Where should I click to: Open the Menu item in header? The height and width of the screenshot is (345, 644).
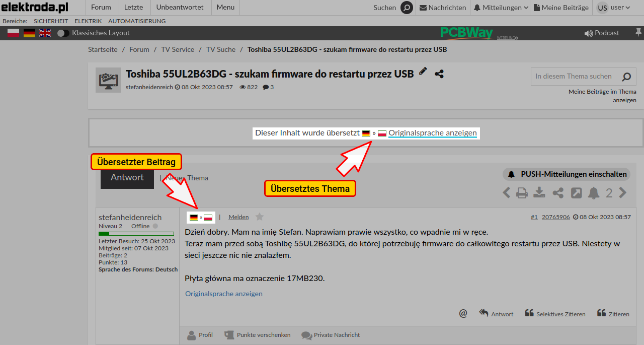[225, 8]
